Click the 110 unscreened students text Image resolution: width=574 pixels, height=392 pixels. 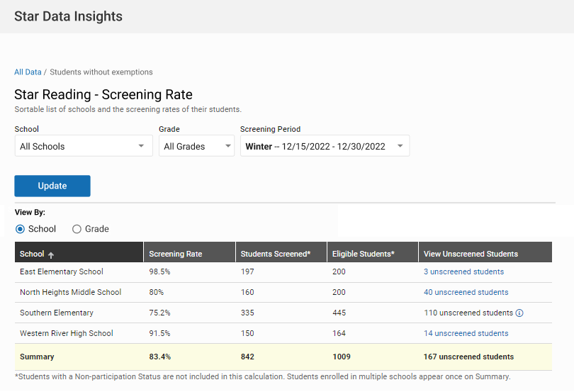[468, 313]
